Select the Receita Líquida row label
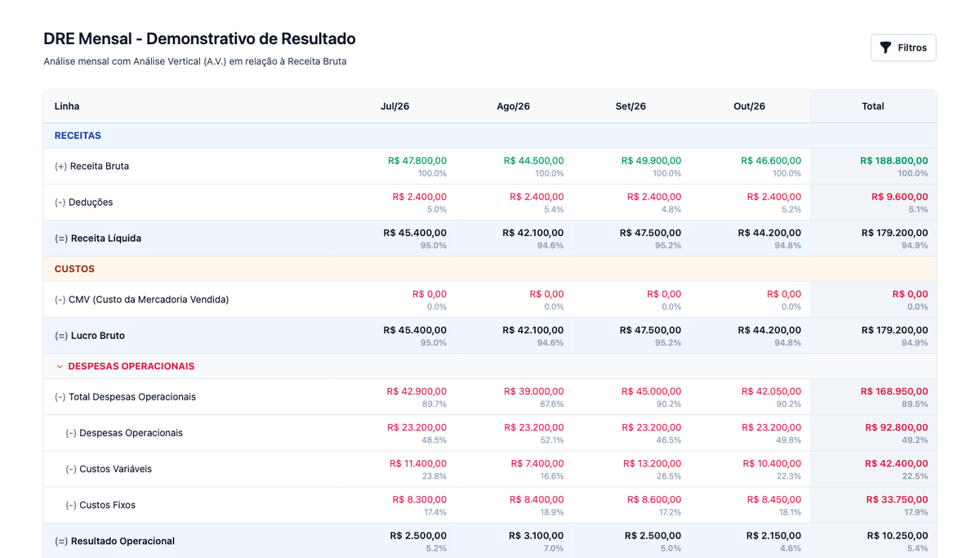Screen dimensions: 980x558 [x=98, y=239]
